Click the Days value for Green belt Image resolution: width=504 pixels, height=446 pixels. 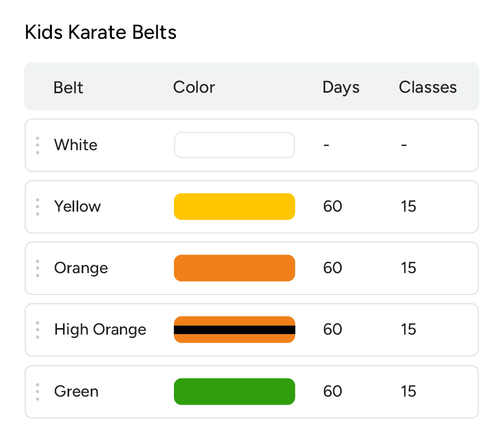(x=333, y=392)
